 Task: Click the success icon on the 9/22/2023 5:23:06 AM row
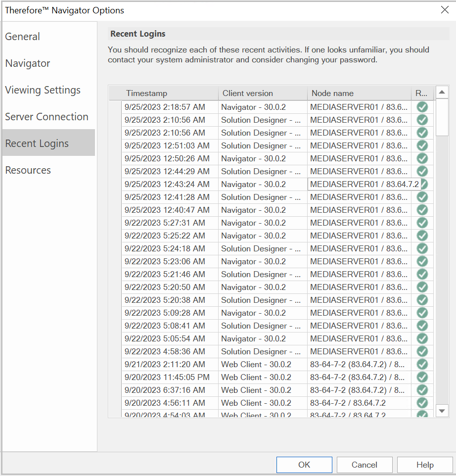422,261
